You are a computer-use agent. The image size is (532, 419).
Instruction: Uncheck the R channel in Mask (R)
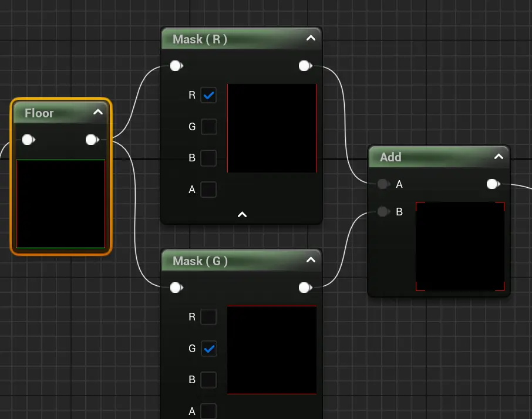coord(208,95)
